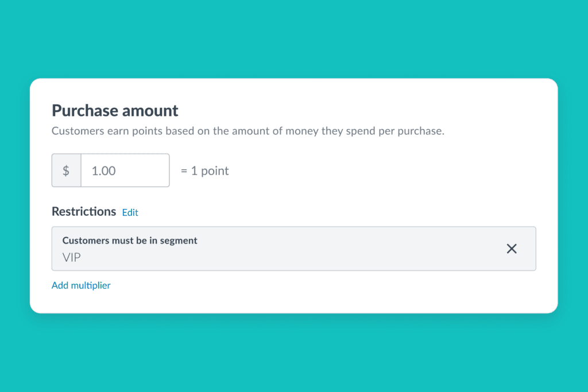The image size is (588, 392).
Task: Click the word 'multiplier' in the link
Action: point(91,285)
